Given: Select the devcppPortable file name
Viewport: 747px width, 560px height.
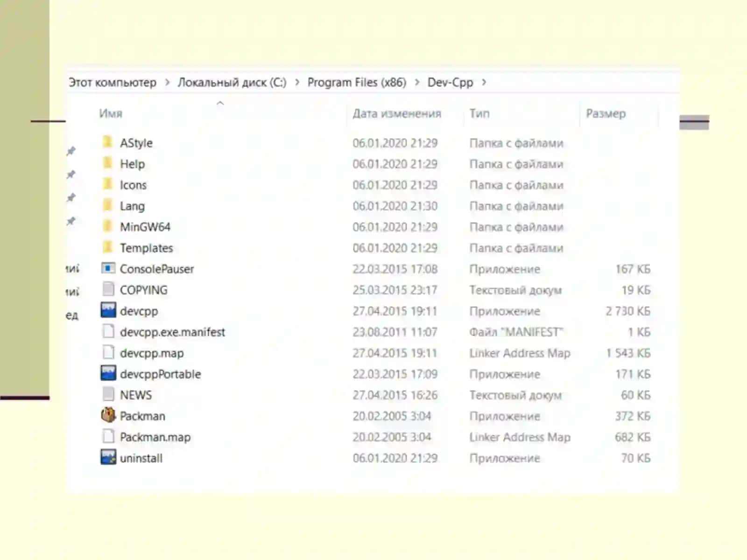Looking at the screenshot, I should click(161, 374).
